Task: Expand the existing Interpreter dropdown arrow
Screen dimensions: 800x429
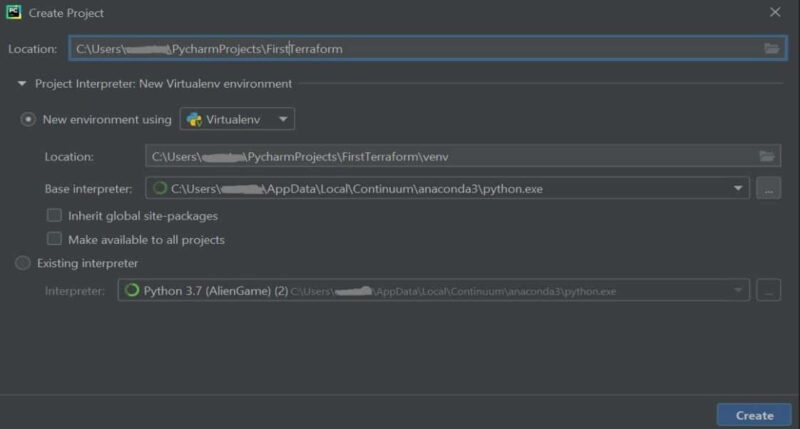Action: click(738, 290)
